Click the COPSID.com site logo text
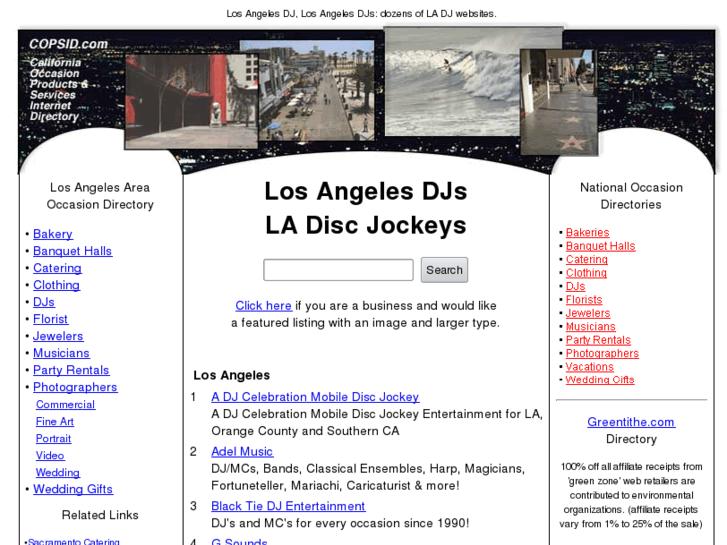 68,44
